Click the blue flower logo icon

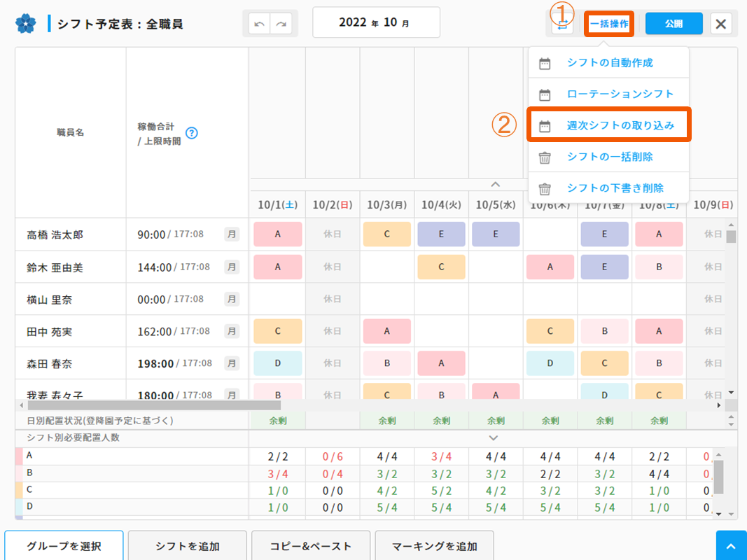(x=25, y=24)
